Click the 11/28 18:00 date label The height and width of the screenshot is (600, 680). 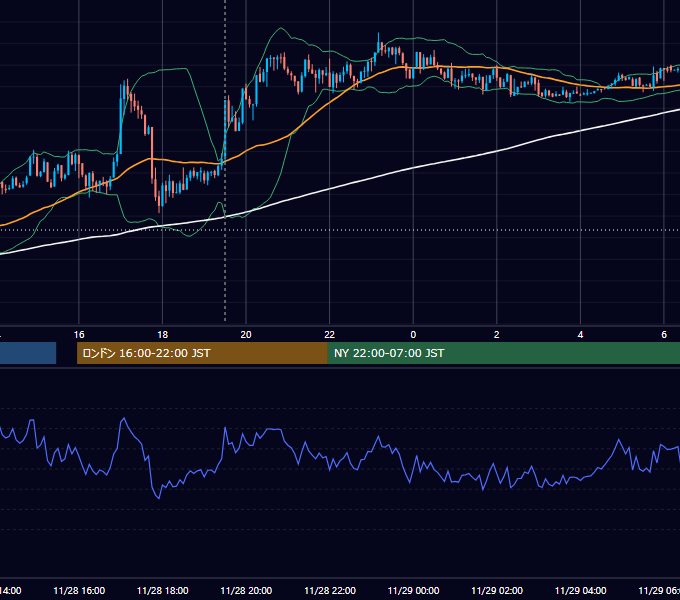(x=163, y=590)
